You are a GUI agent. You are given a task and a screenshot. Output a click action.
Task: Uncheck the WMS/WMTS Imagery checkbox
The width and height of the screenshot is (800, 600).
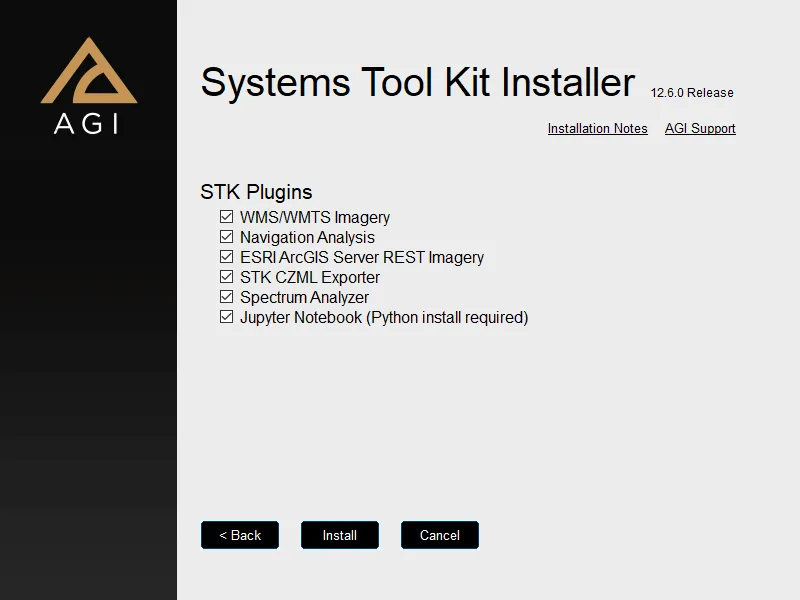227,217
